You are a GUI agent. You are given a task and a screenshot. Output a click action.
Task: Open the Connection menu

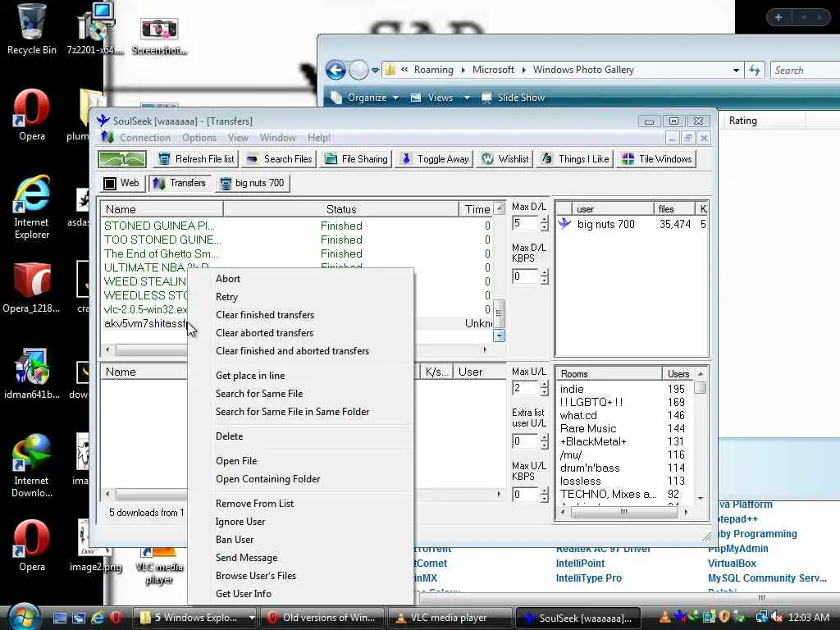coord(144,138)
